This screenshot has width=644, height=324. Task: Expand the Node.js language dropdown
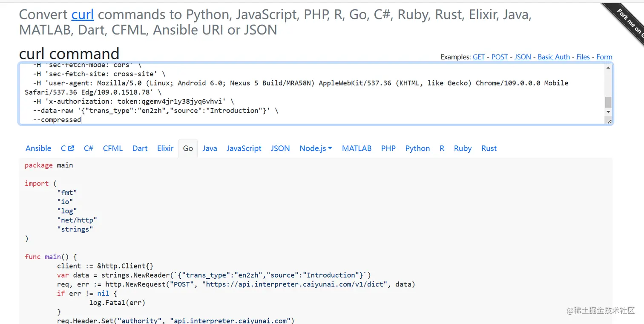(316, 148)
